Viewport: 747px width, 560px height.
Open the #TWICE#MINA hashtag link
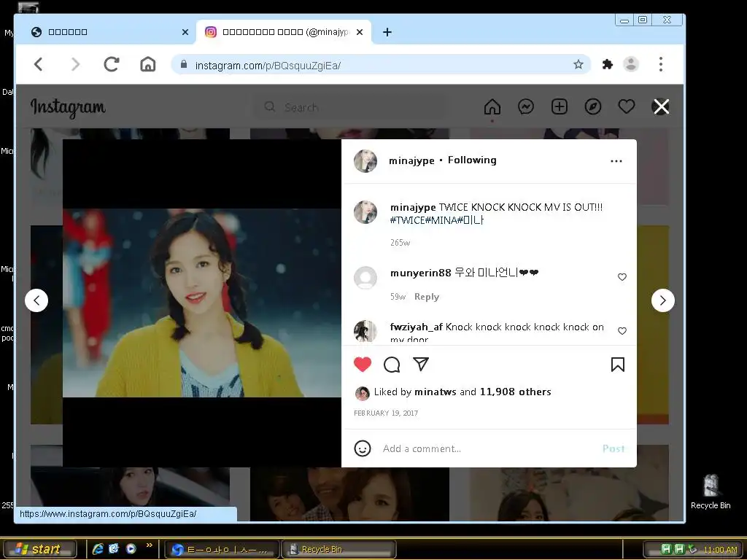436,220
